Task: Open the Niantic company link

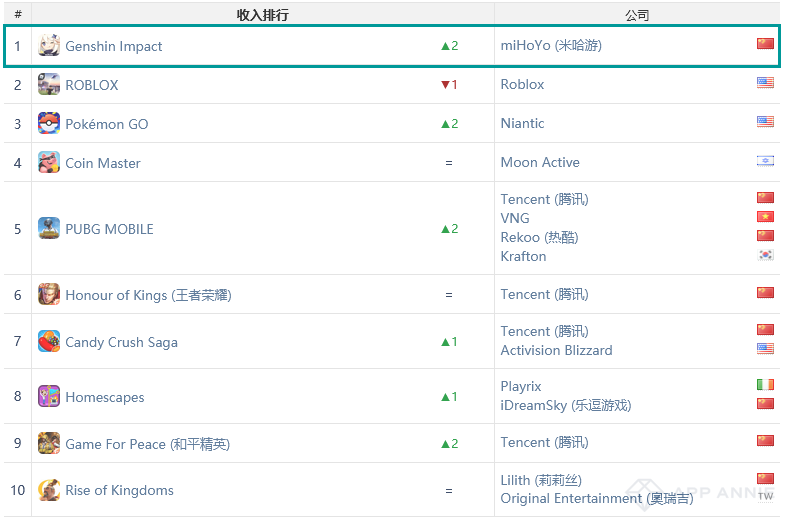Action: point(522,123)
